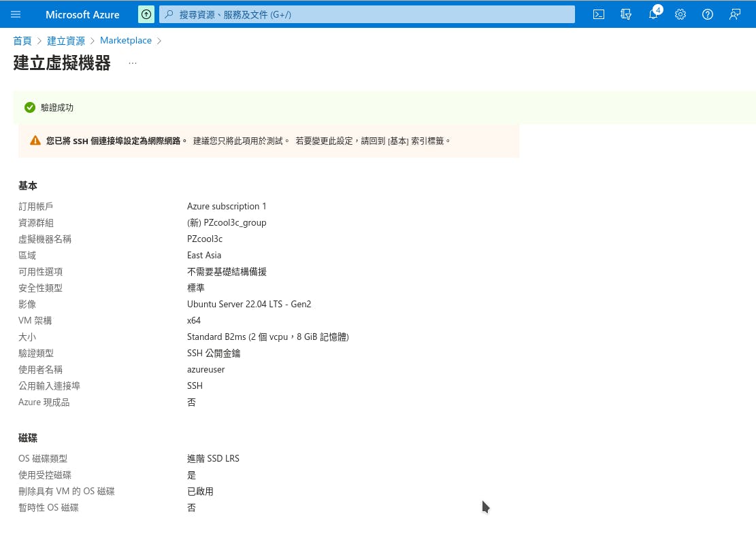Focus the Azure resource search field
The height and width of the screenshot is (533, 756).
pyautogui.click(x=367, y=14)
